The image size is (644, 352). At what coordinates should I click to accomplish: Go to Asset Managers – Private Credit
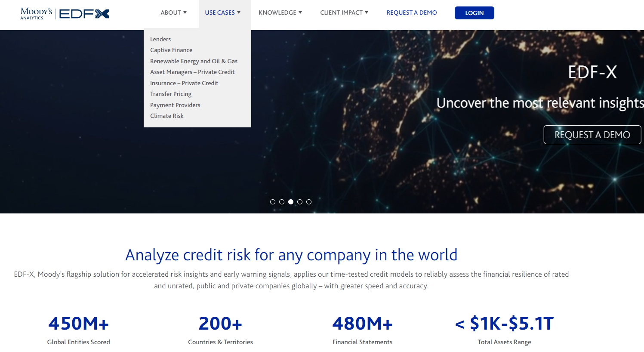click(x=192, y=72)
